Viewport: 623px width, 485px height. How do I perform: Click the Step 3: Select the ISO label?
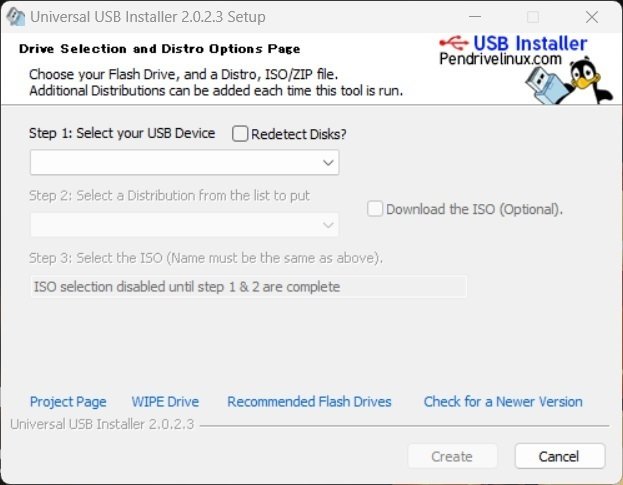coord(206,258)
